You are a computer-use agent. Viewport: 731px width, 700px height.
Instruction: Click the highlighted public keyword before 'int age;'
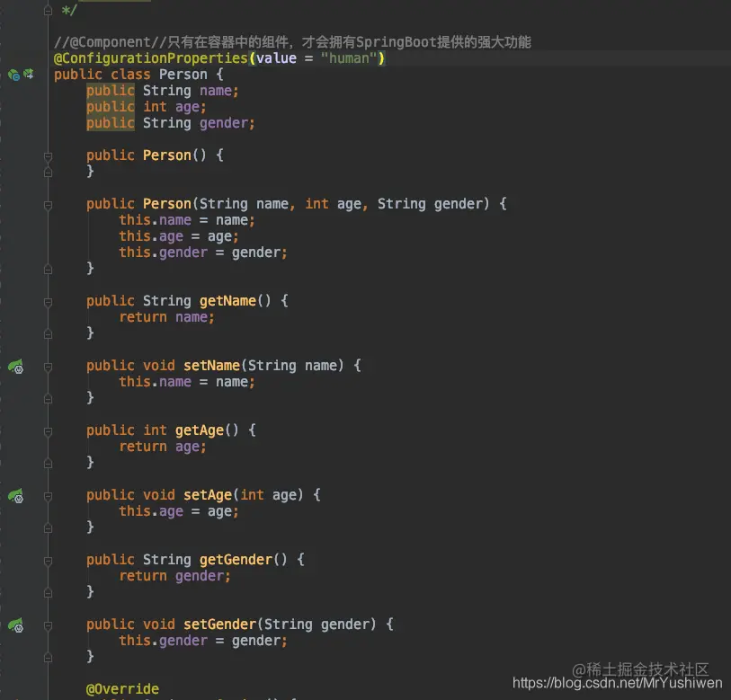[111, 107]
